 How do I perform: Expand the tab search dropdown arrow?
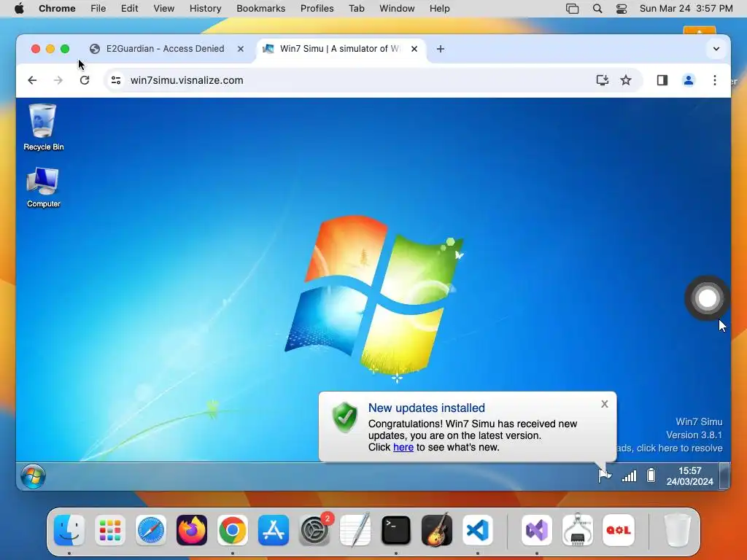coord(716,49)
